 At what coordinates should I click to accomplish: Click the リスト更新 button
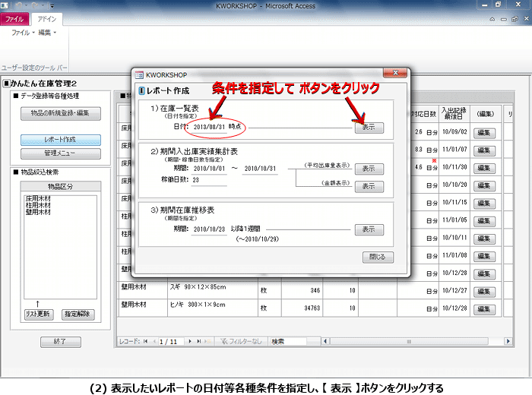pos(38,314)
